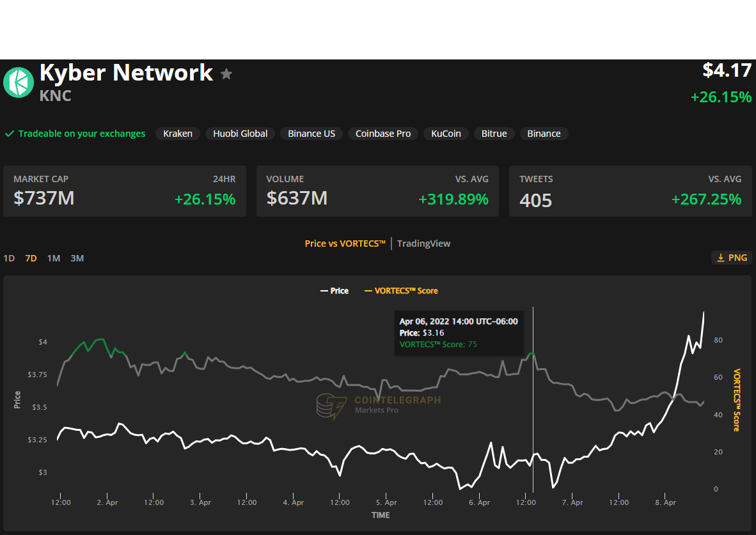Image resolution: width=756 pixels, height=535 pixels.
Task: Click the Market Cap $737M value
Action: 44,198
